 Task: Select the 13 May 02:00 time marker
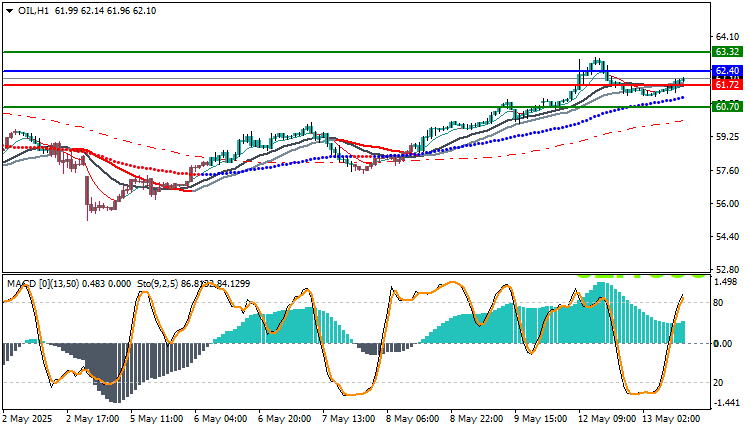coord(672,419)
